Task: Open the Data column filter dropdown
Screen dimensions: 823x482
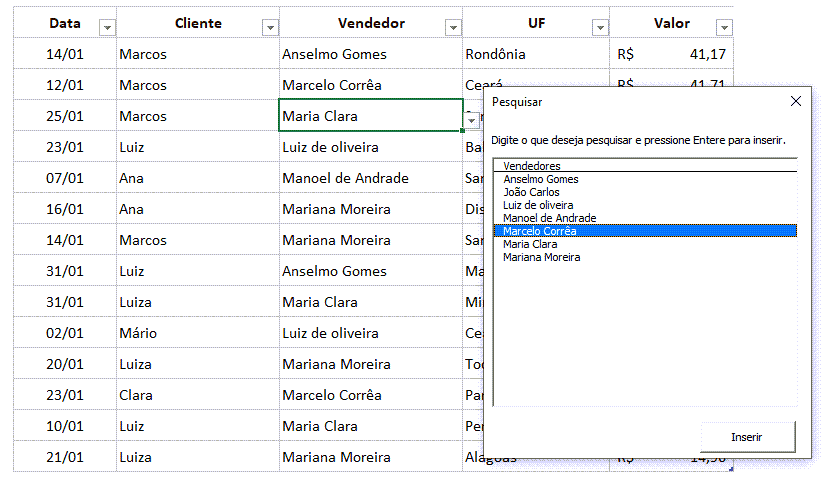Action: pyautogui.click(x=107, y=28)
